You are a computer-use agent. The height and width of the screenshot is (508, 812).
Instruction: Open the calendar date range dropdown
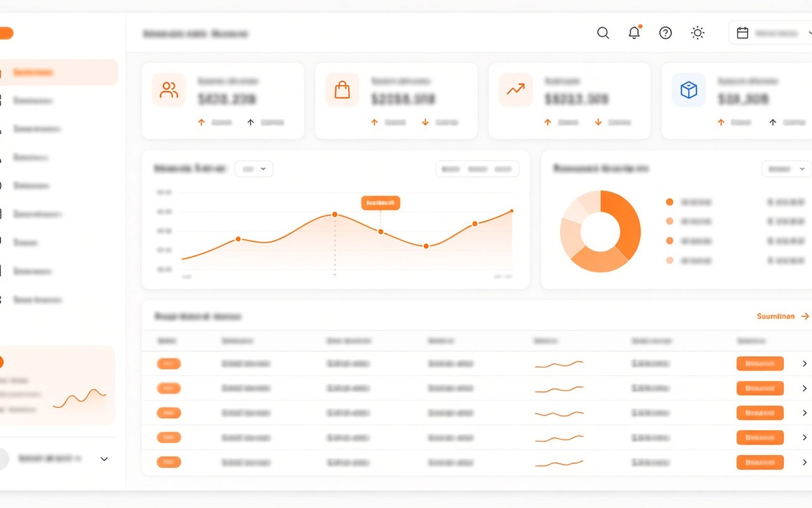coord(771,33)
